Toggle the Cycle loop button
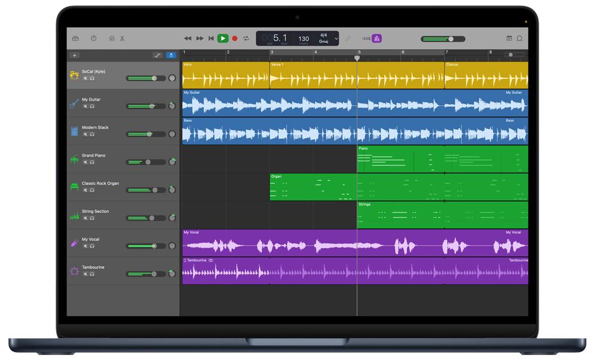This screenshot has width=599, height=364. (246, 38)
